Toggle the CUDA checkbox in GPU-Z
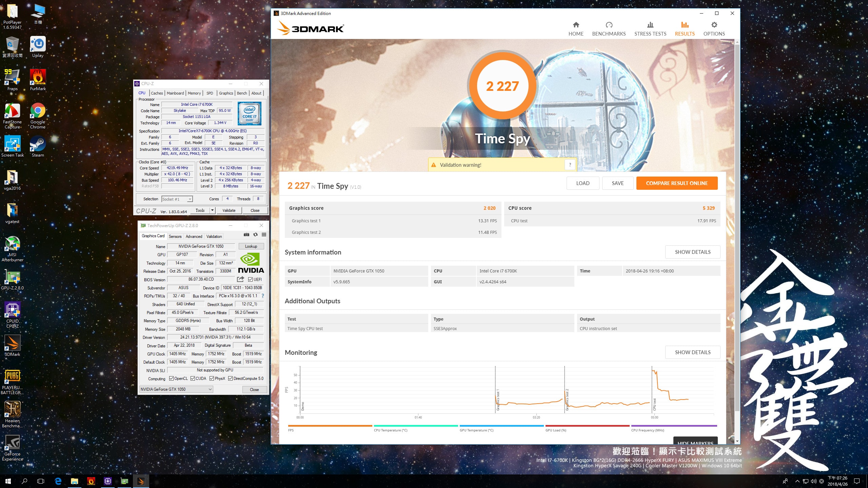Screen dimensions: 868x488 pos(193,379)
